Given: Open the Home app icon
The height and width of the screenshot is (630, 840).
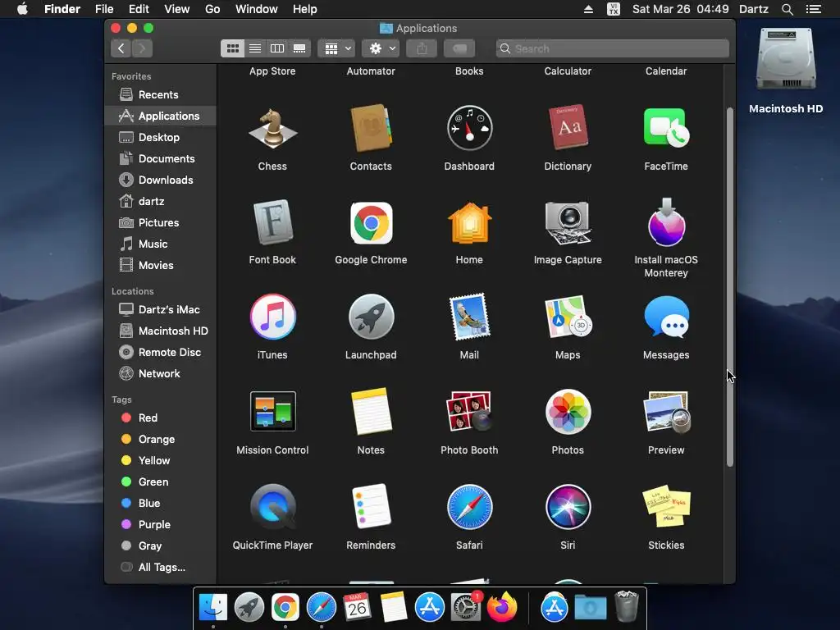Looking at the screenshot, I should 469,222.
